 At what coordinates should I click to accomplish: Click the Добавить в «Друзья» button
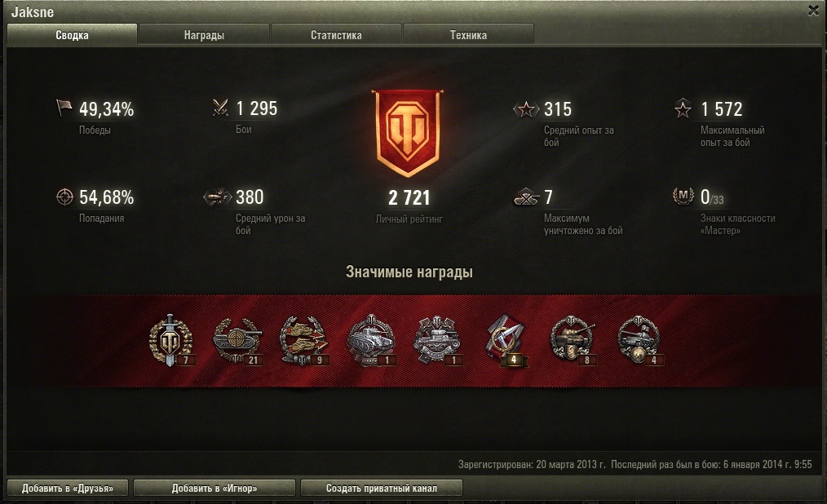click(x=68, y=489)
